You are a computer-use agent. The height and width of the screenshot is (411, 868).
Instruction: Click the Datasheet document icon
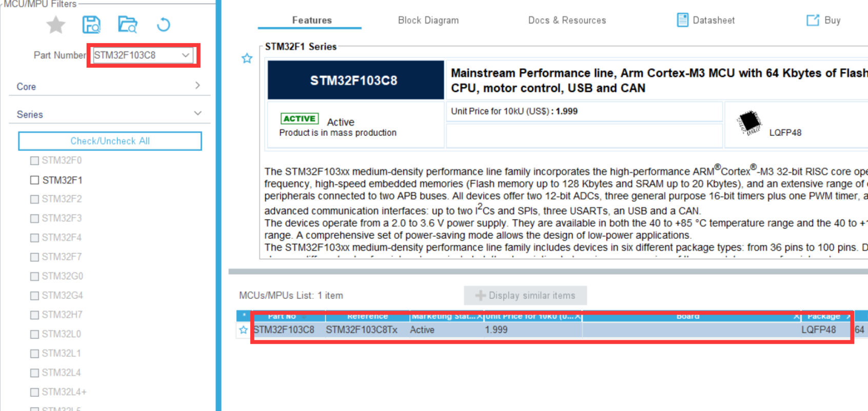pos(682,20)
